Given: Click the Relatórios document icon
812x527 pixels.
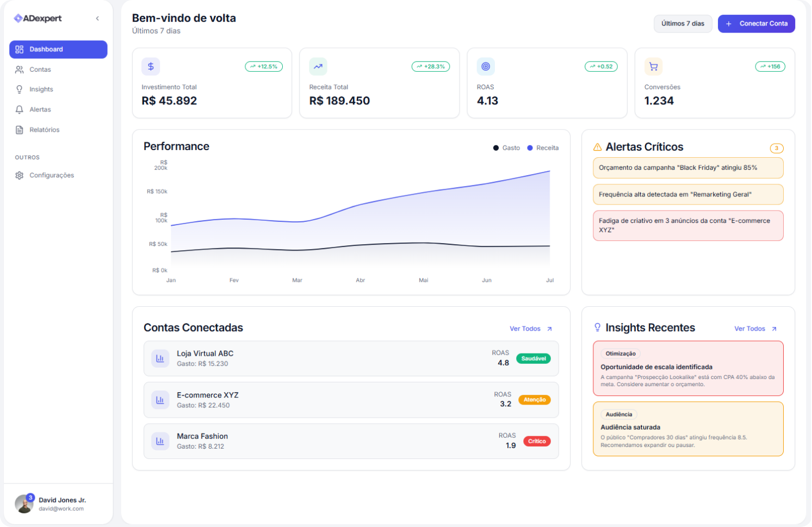Looking at the screenshot, I should coord(20,130).
